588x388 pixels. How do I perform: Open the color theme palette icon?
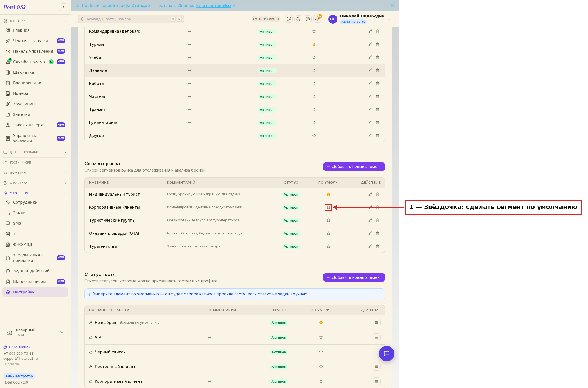click(289, 19)
